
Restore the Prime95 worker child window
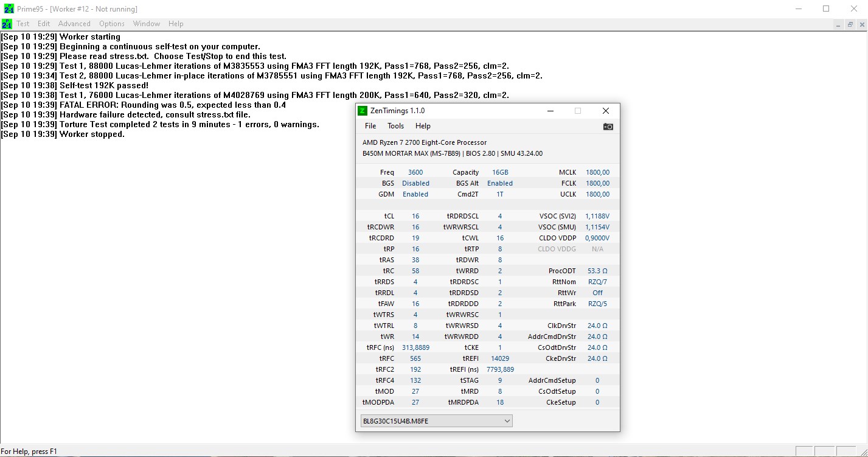(849, 24)
